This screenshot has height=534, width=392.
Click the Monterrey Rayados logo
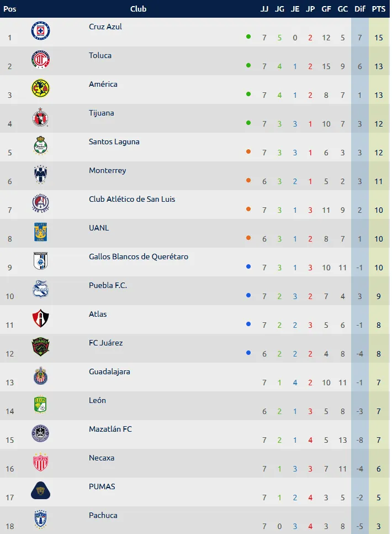[40, 175]
